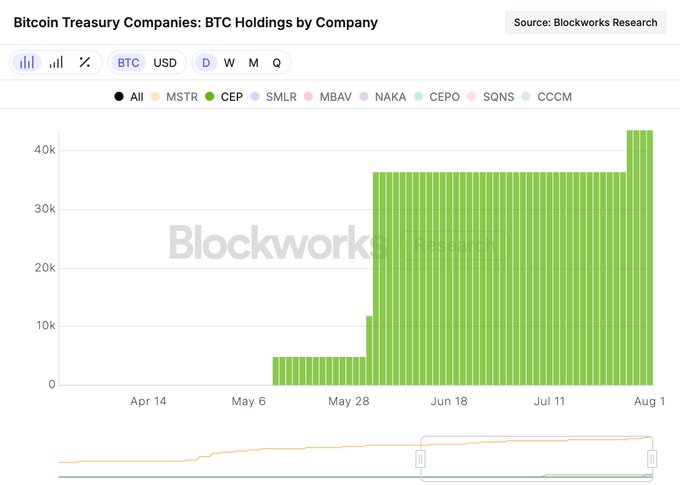The width and height of the screenshot is (680, 485).
Task: Toggle SMLR series in legend
Action: (x=274, y=97)
